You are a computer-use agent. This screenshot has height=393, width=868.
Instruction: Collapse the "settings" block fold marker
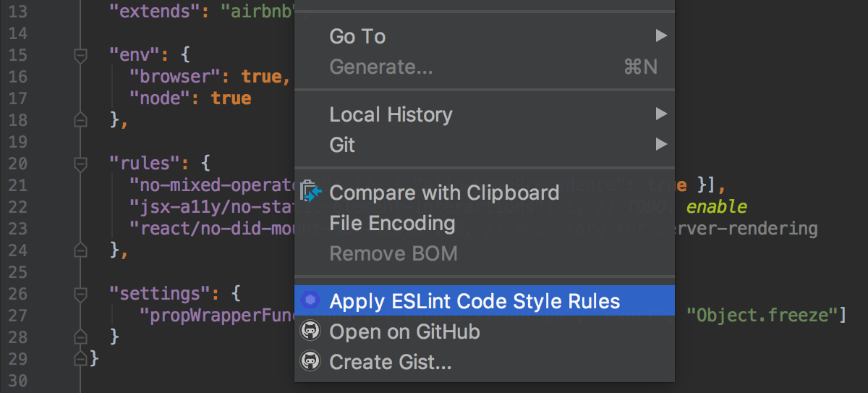pos(81,293)
